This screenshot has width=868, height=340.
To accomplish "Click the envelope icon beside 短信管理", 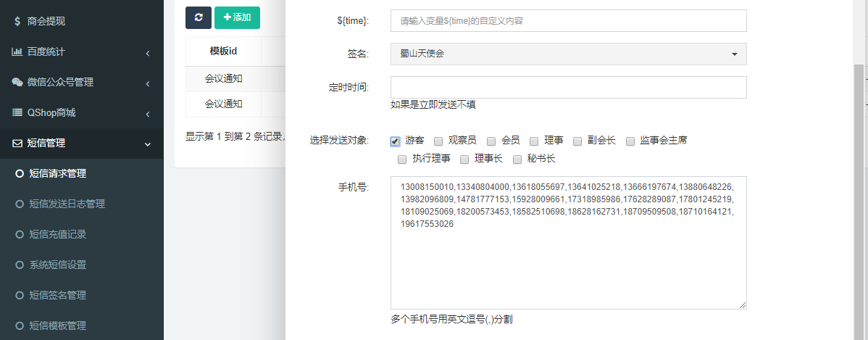I will [17, 143].
